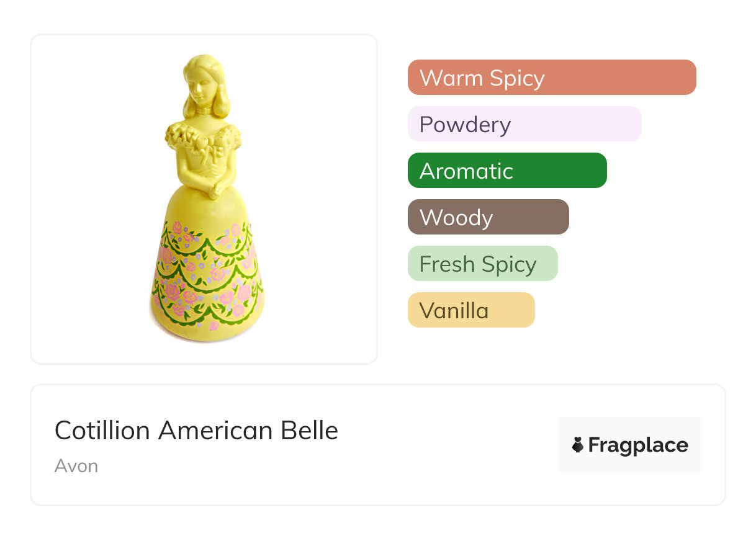Click the figurine bottle's head
Screen dimensions: 756x536
[x=202, y=81]
